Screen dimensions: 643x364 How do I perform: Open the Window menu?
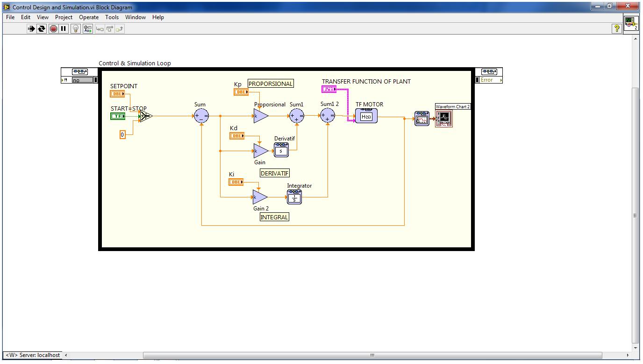pos(136,17)
